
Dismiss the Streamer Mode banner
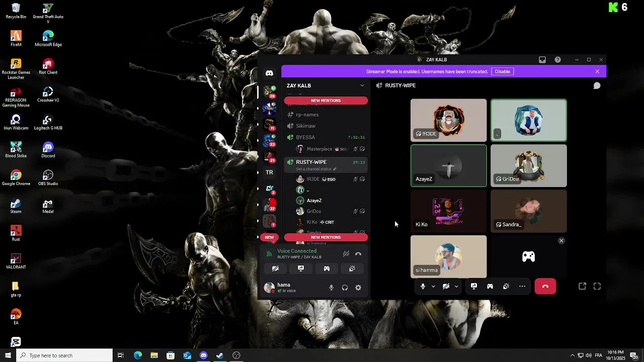[597, 71]
